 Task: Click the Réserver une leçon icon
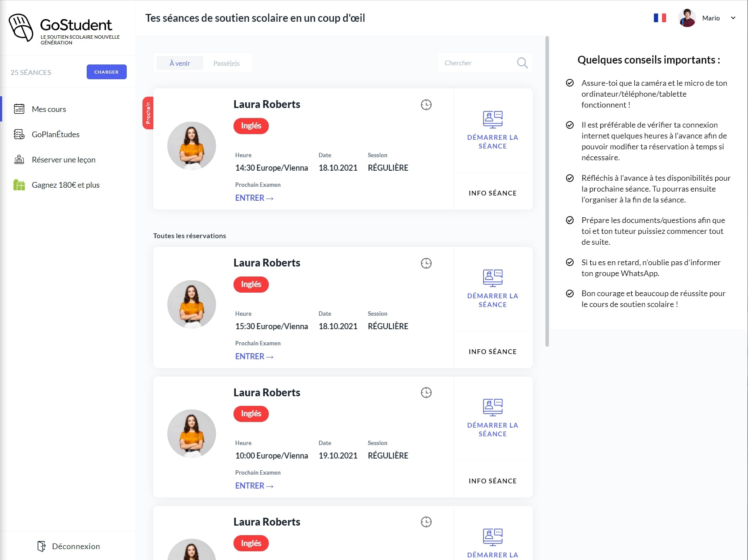[x=19, y=159]
